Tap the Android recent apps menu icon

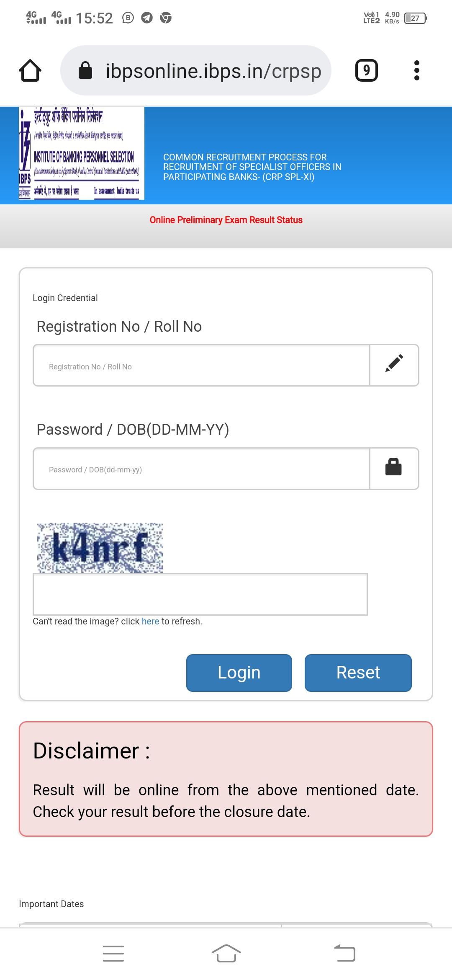[113, 954]
